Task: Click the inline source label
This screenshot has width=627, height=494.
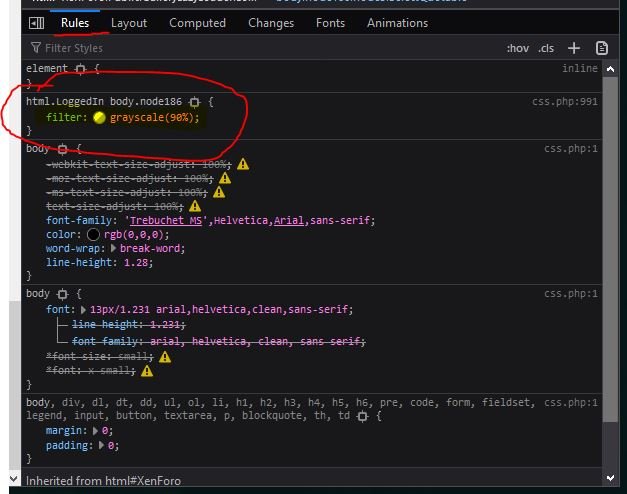Action: (x=580, y=68)
